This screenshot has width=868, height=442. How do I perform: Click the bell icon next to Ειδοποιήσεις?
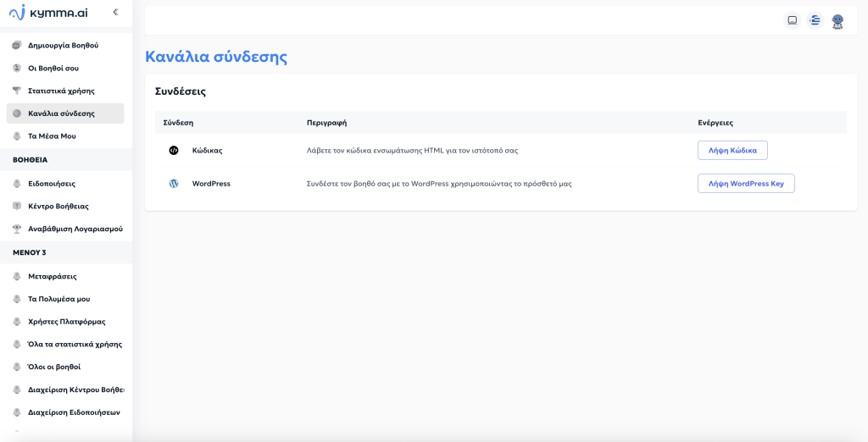click(17, 183)
